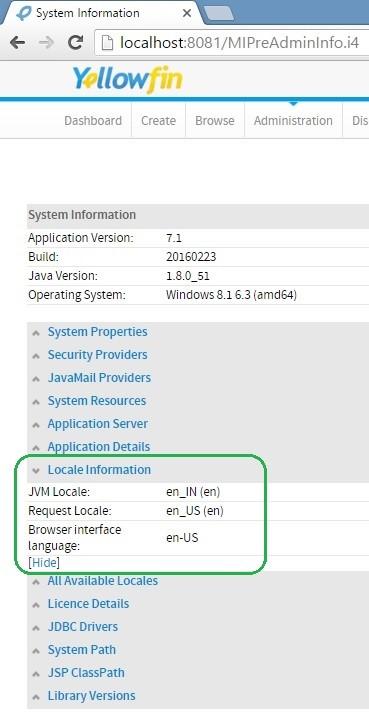Click Java Version value 1.8.0_51

[x=188, y=276]
